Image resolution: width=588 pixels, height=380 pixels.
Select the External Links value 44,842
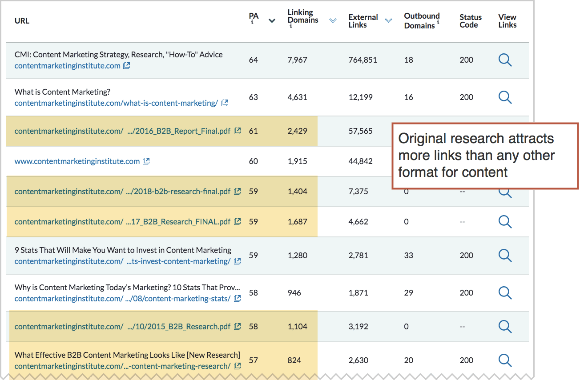(x=361, y=161)
